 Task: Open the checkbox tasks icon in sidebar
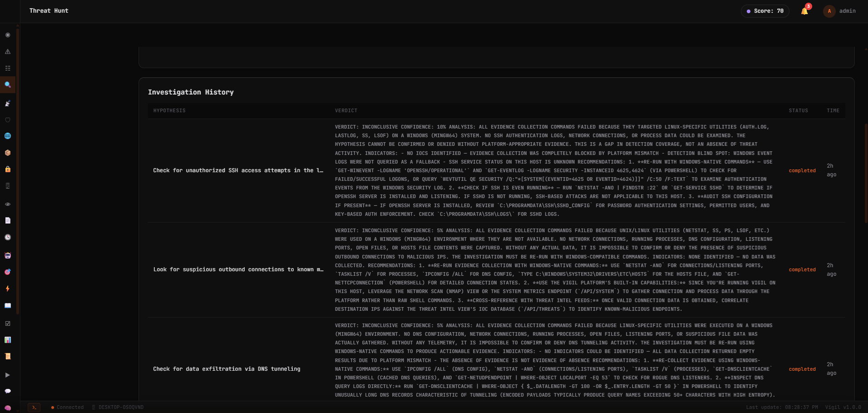tap(8, 323)
